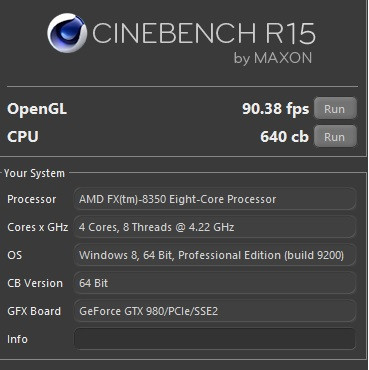
Task: Click the GFX Board row label
Action: 34,311
